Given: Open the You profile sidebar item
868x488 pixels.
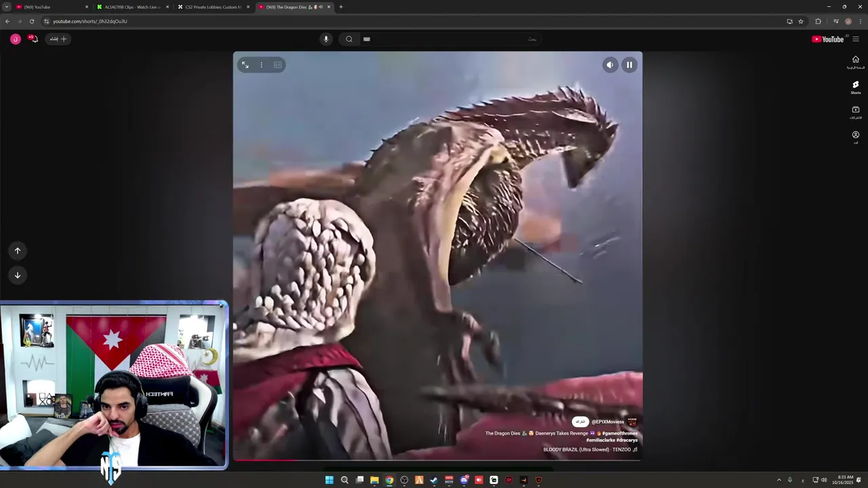Looking at the screenshot, I should 856,138.
